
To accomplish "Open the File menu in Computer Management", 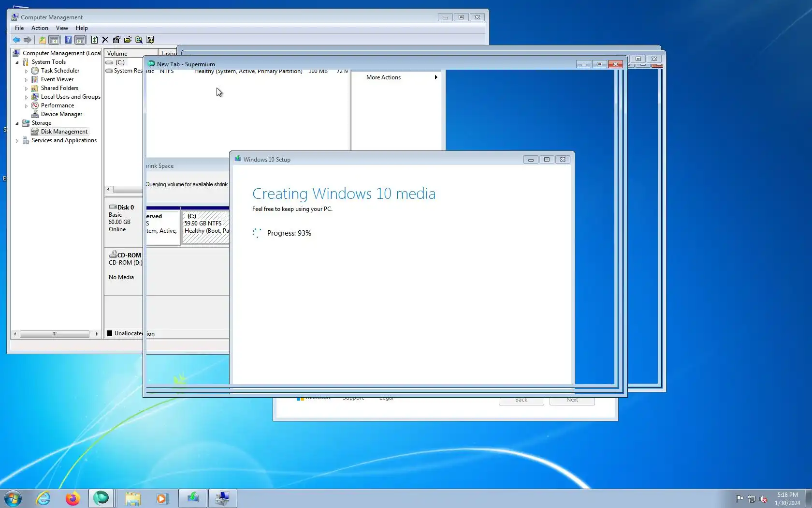I will pyautogui.click(x=19, y=28).
